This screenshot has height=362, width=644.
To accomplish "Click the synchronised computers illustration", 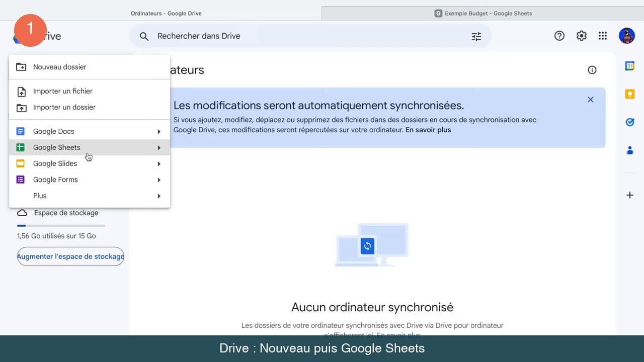I will click(372, 245).
